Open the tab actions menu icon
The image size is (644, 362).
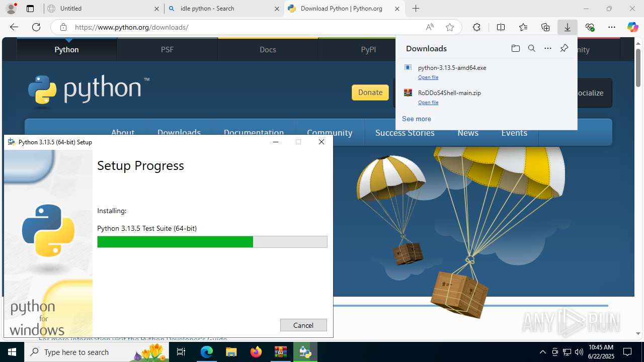pos(30,9)
